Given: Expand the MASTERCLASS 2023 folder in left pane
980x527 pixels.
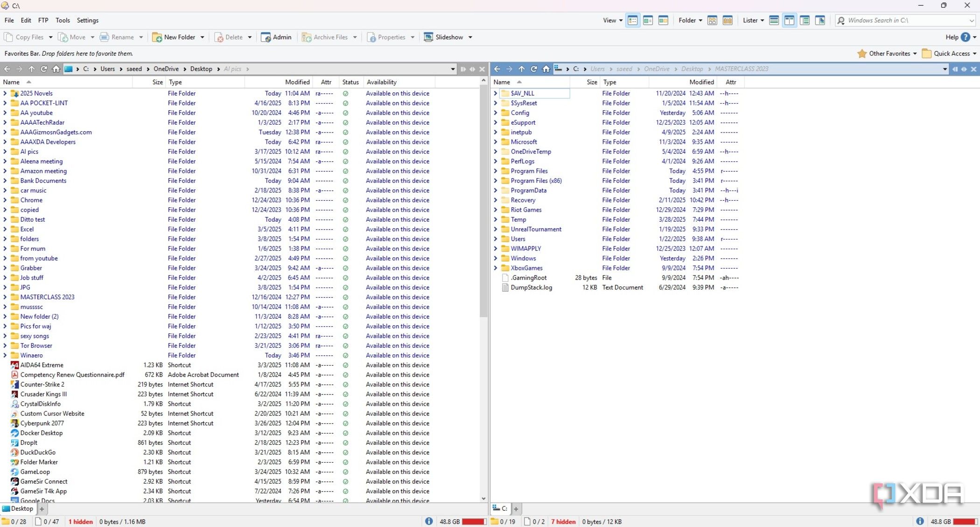Looking at the screenshot, I should pos(5,297).
